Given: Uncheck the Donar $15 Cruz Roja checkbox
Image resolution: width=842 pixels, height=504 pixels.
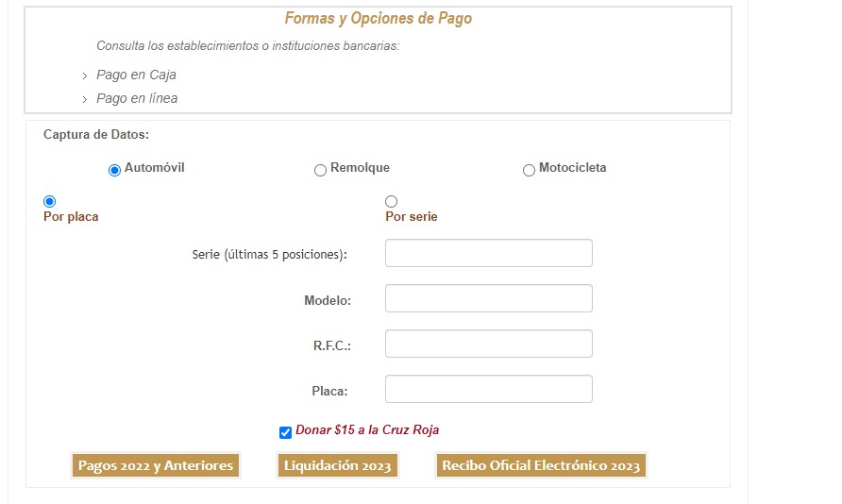Looking at the screenshot, I should (286, 432).
